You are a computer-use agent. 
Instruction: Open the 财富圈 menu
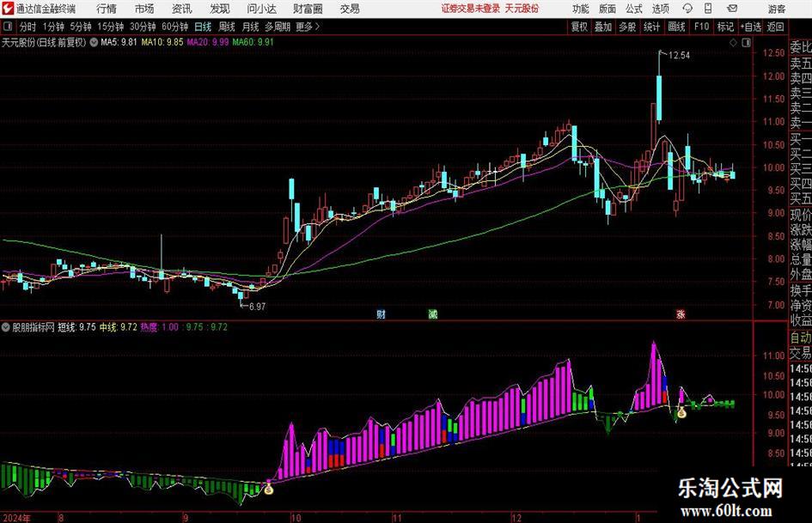pos(308,9)
